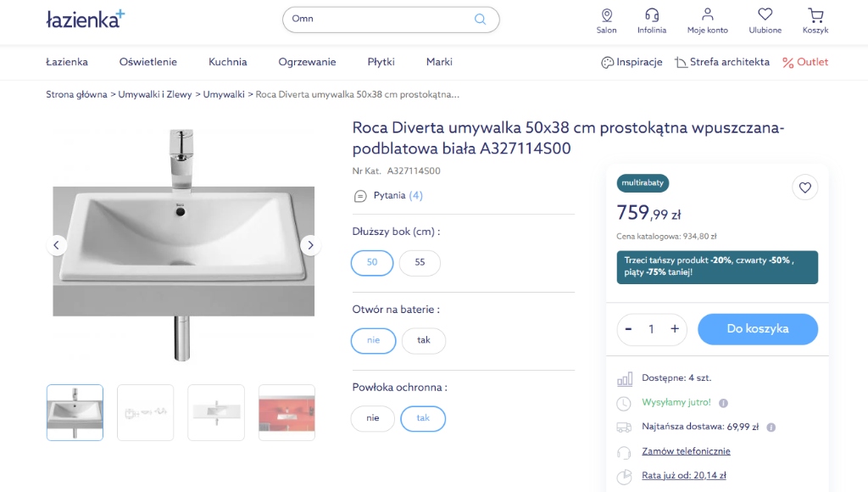Screen dimensions: 868x492
Task: Click the Infolinia headset icon
Action: (652, 15)
